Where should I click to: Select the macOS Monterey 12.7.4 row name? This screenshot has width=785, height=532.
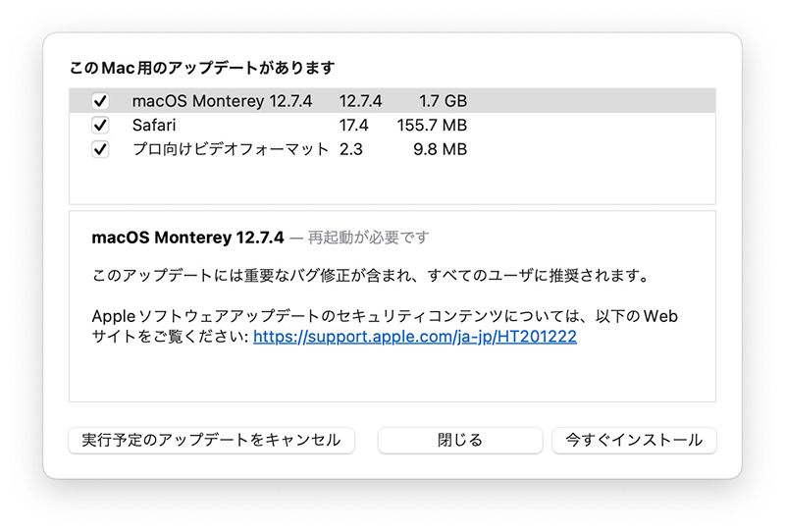click(x=222, y=101)
